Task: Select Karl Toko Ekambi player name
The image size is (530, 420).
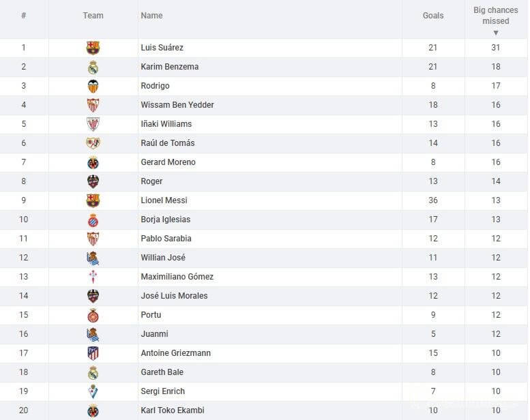Action: (x=173, y=410)
